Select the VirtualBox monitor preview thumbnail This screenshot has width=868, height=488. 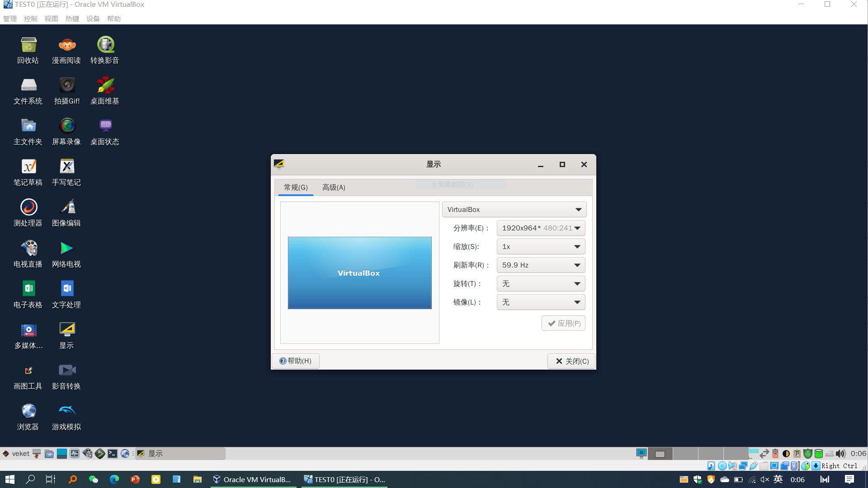(x=360, y=273)
